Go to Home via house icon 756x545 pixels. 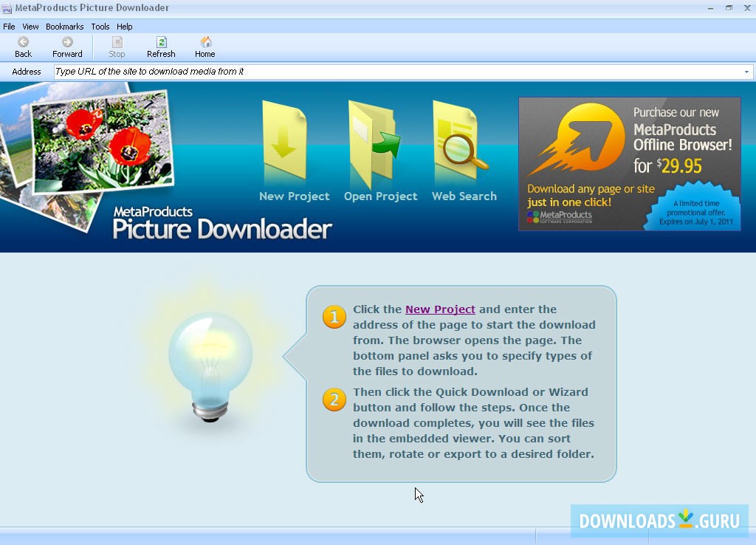tap(205, 42)
